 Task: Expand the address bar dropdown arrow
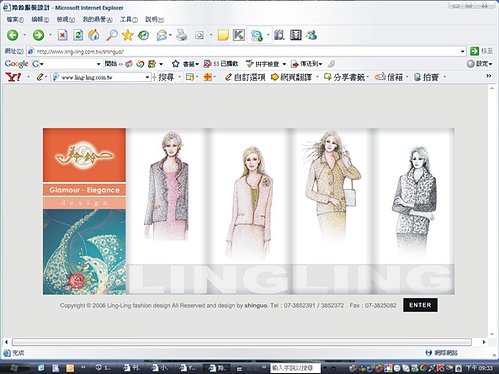pos(462,51)
